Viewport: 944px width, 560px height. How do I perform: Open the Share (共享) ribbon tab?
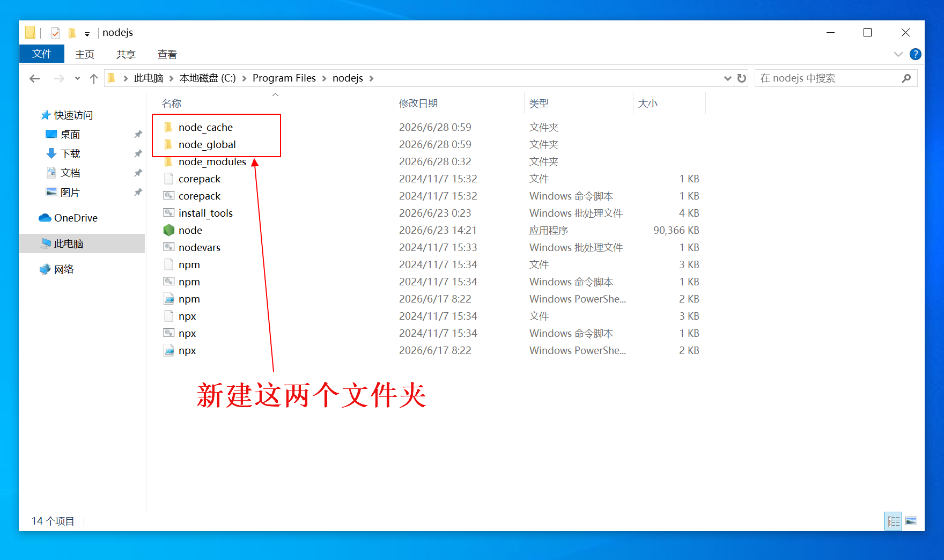[x=126, y=54]
